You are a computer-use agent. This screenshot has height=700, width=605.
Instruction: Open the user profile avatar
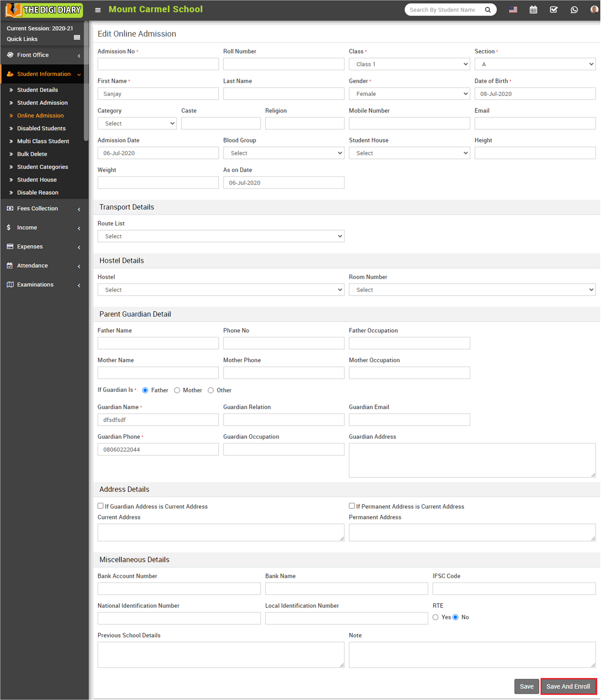594,9
